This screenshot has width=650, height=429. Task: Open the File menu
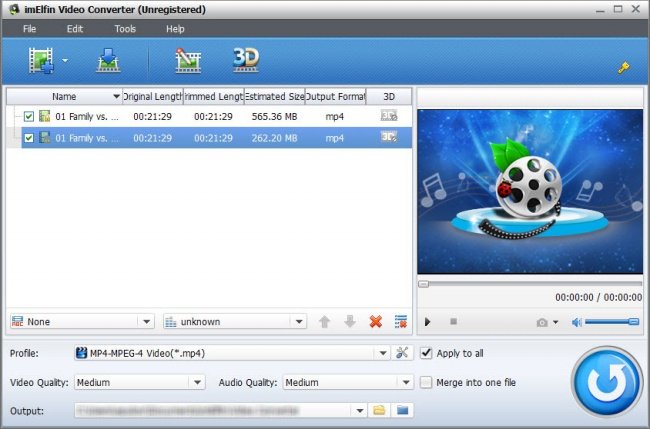click(29, 29)
